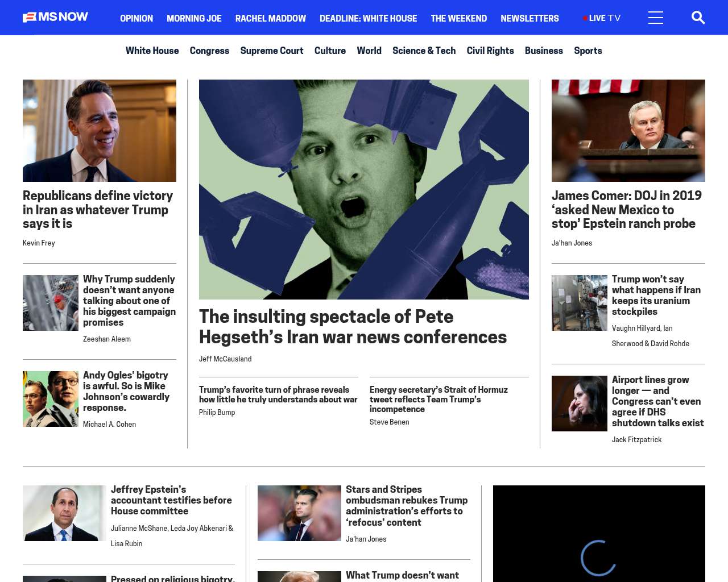Screen dimensions: 728x582
Task: Go to Rachel Maddow show page
Action: [270, 18]
